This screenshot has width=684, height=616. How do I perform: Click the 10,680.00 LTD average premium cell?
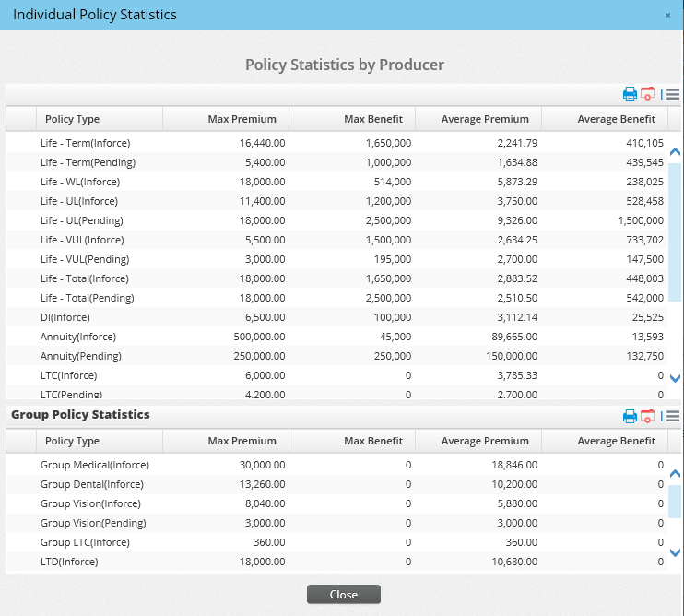click(514, 562)
